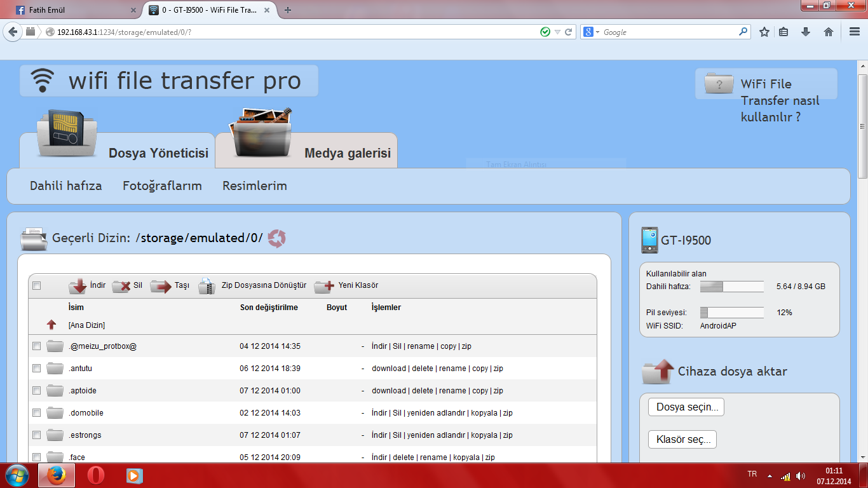The image size is (868, 488).
Task: Click the Pil seviyesi battery level bar
Action: (x=732, y=313)
